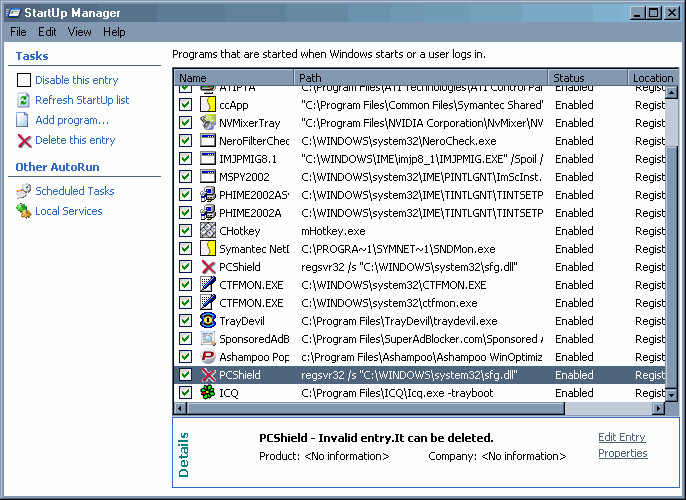Uncheck the ICQ startup checkbox
Image resolution: width=686 pixels, height=500 pixels.
pos(186,392)
